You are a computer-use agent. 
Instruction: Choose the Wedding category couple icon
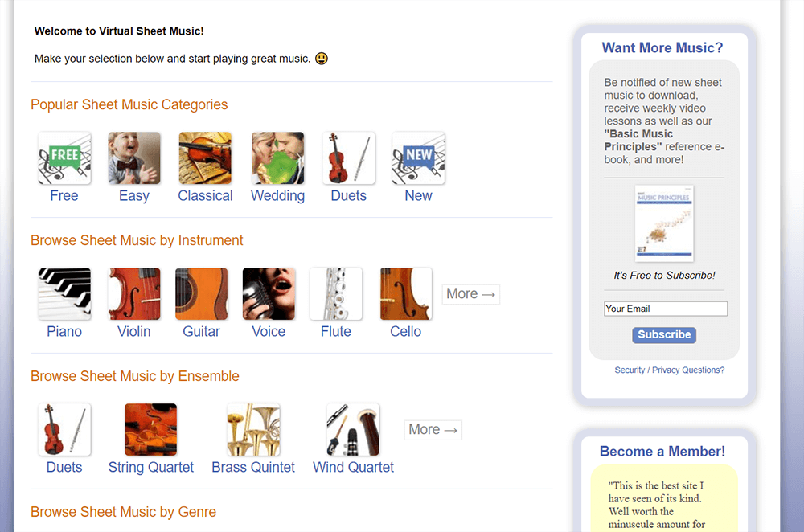pos(277,158)
